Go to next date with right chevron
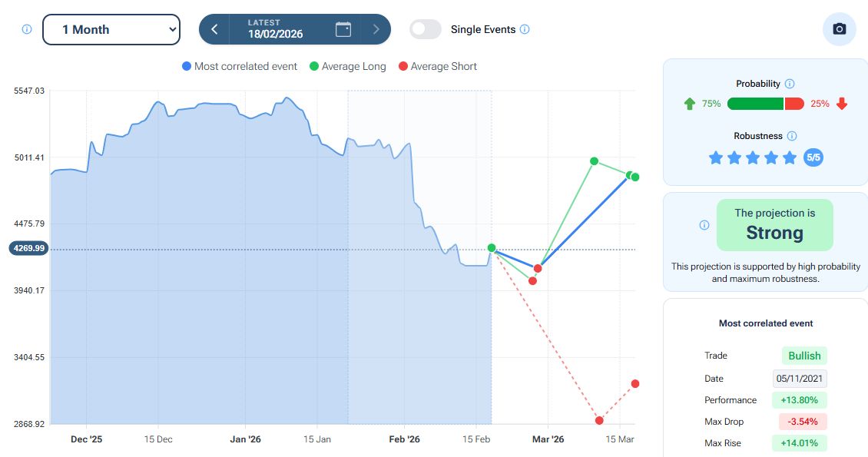 (x=376, y=29)
